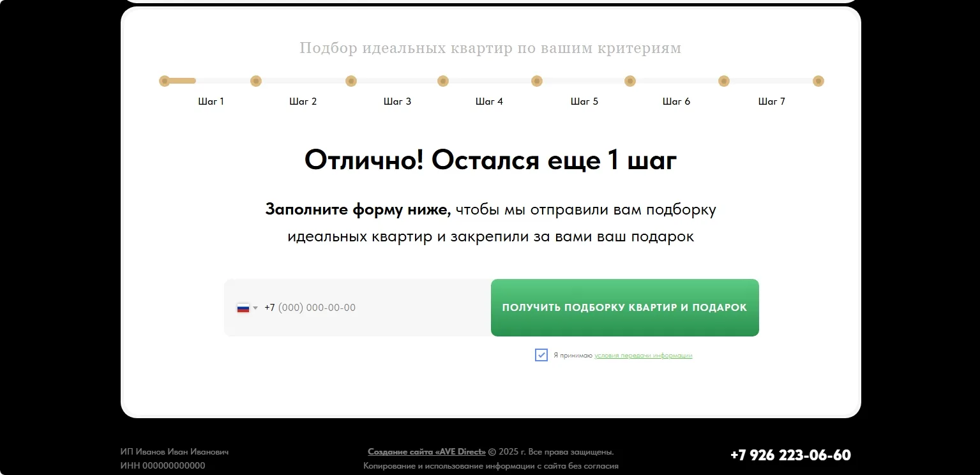The width and height of the screenshot is (980, 475).
Task: Uncheck the accept terms checkbox
Action: coord(541,355)
